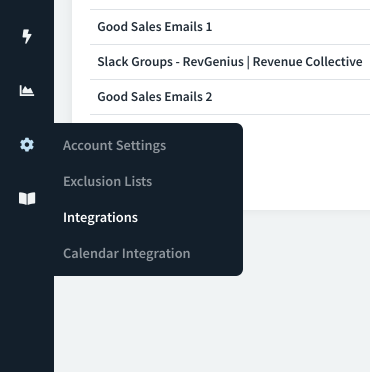The image size is (370, 372).
Task: Open the book resources icon
Action: pyautogui.click(x=27, y=199)
